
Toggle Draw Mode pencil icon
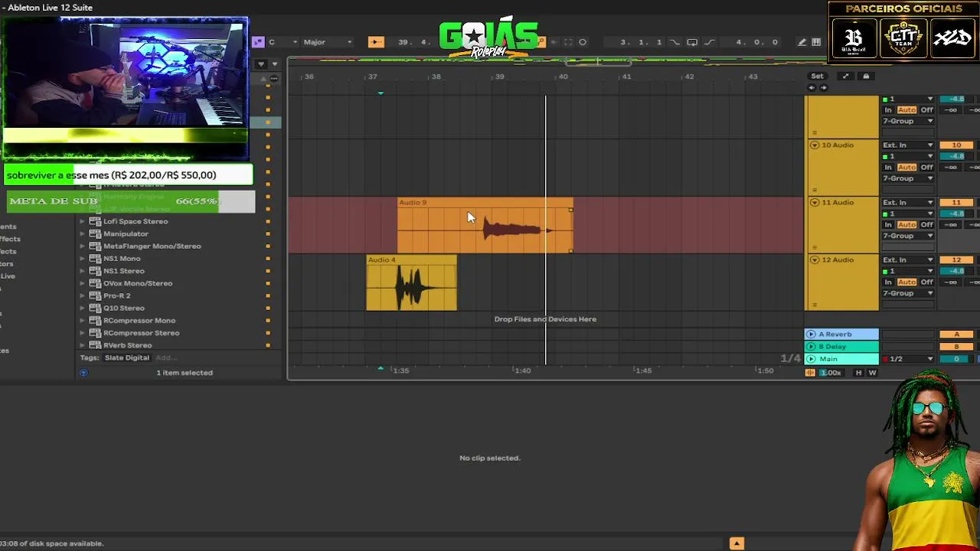click(x=802, y=42)
